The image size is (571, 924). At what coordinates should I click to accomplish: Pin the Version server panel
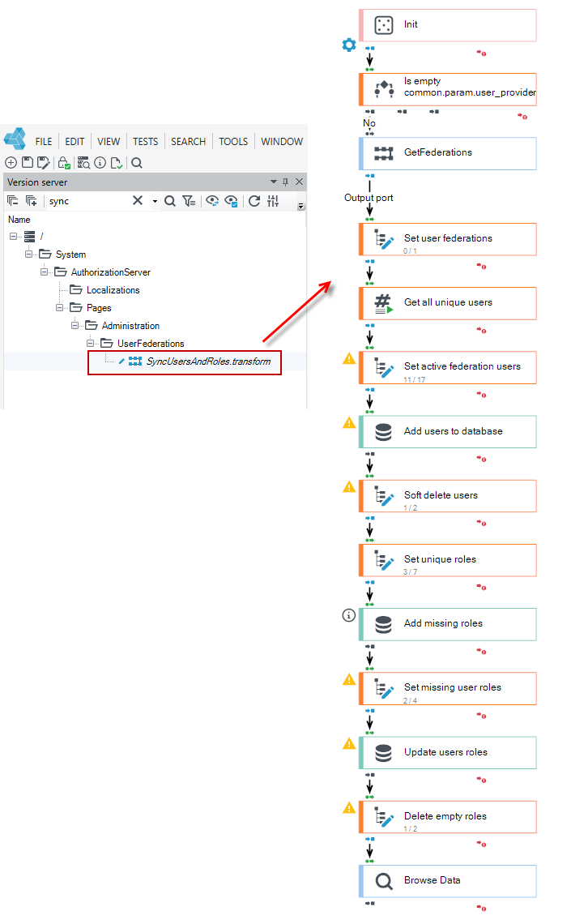pyautogui.click(x=285, y=182)
